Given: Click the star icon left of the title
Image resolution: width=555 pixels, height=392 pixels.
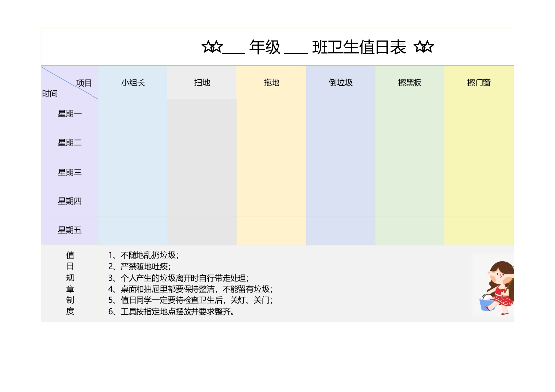Looking at the screenshot, I should point(212,47).
